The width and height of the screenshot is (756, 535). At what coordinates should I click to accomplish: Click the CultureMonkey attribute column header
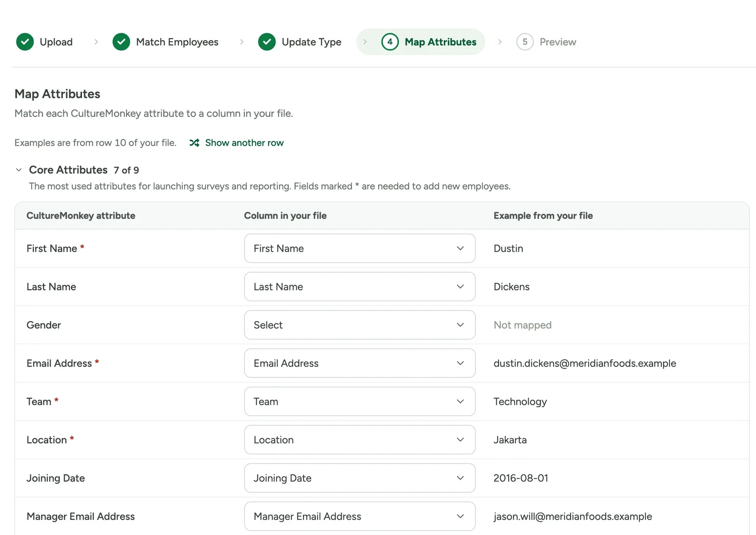pos(81,216)
